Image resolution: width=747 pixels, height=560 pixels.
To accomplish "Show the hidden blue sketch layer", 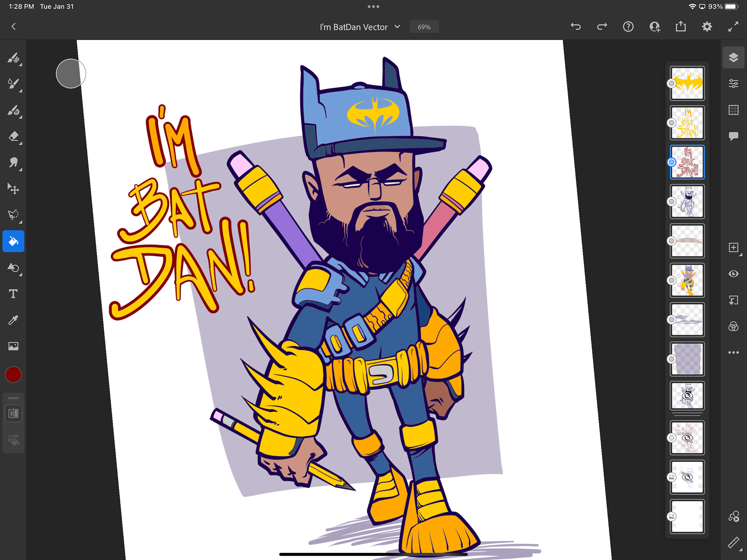I will (687, 477).
